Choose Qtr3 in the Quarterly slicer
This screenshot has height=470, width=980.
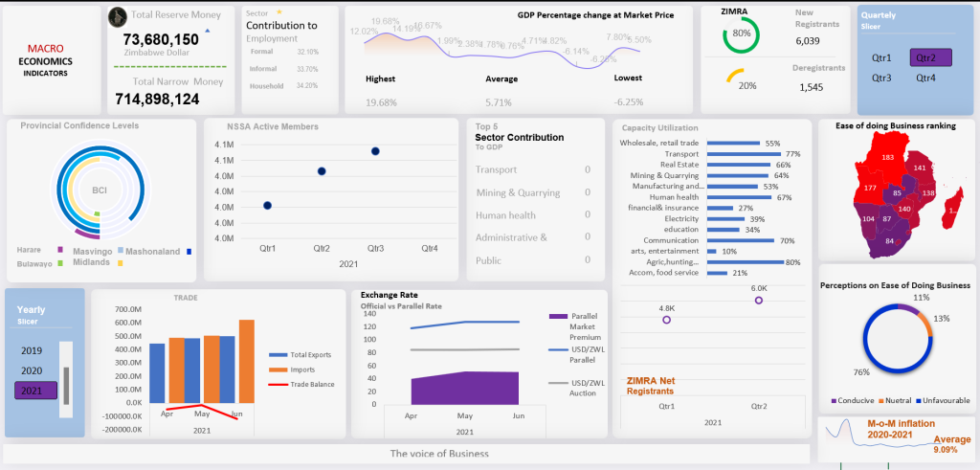click(881, 78)
